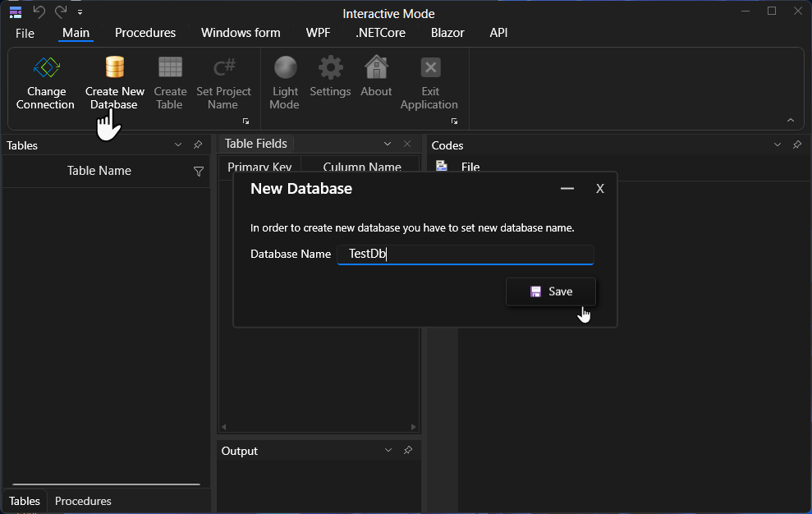812x514 pixels.
Task: Click the Table Fields panel tab title
Action: 256,144
